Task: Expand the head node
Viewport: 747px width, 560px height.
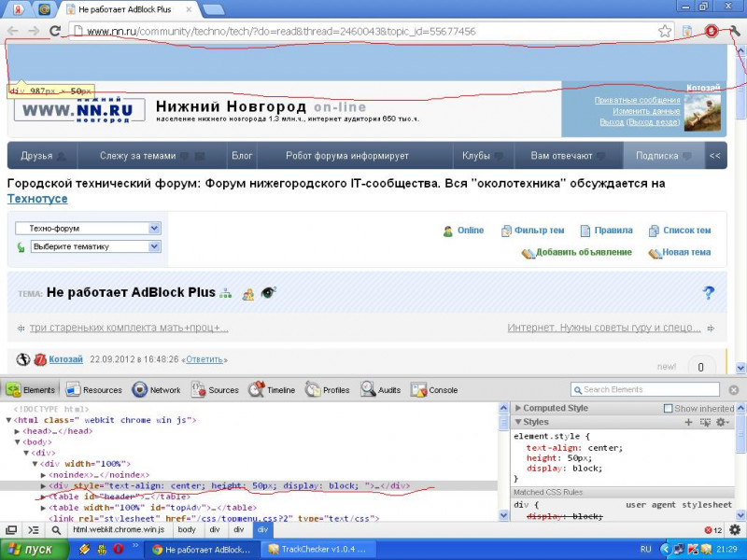Action: [x=17, y=431]
